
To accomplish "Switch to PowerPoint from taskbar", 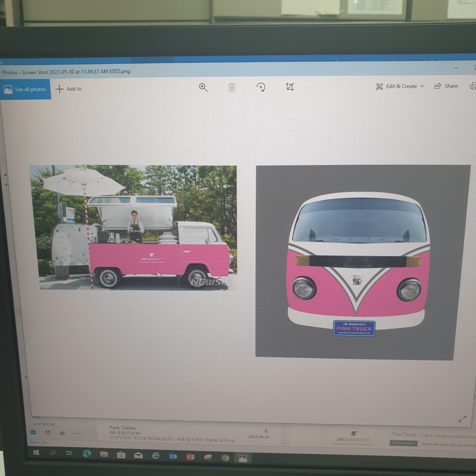I will [190, 457].
